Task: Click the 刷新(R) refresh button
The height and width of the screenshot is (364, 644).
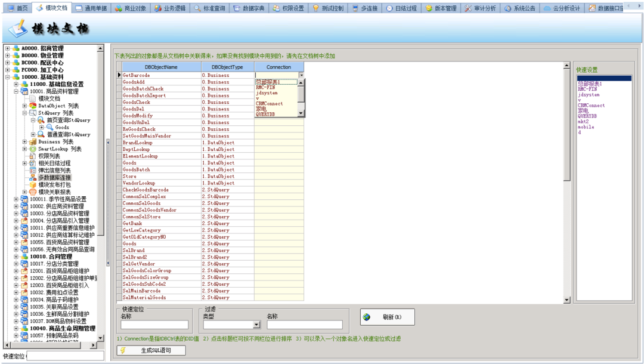Action: click(388, 317)
